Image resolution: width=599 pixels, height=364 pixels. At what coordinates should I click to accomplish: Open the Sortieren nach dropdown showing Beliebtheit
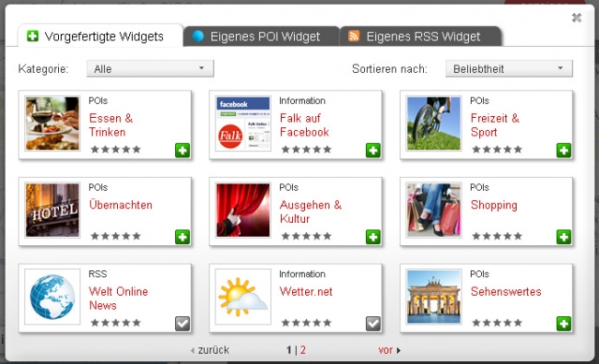509,68
